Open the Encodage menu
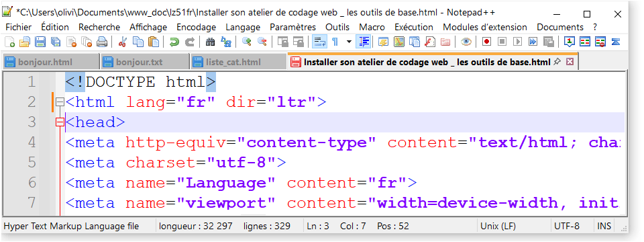 [x=197, y=27]
